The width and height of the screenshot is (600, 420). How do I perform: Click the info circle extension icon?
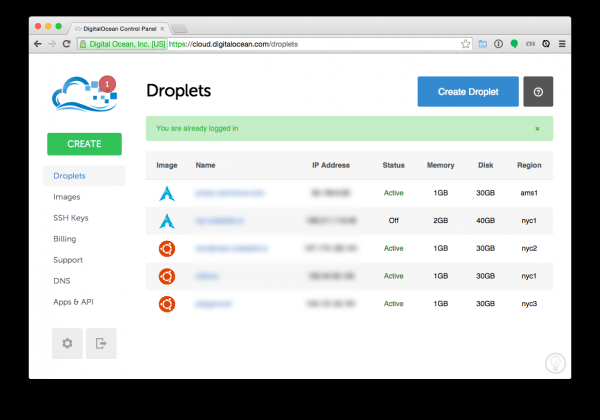(x=498, y=44)
